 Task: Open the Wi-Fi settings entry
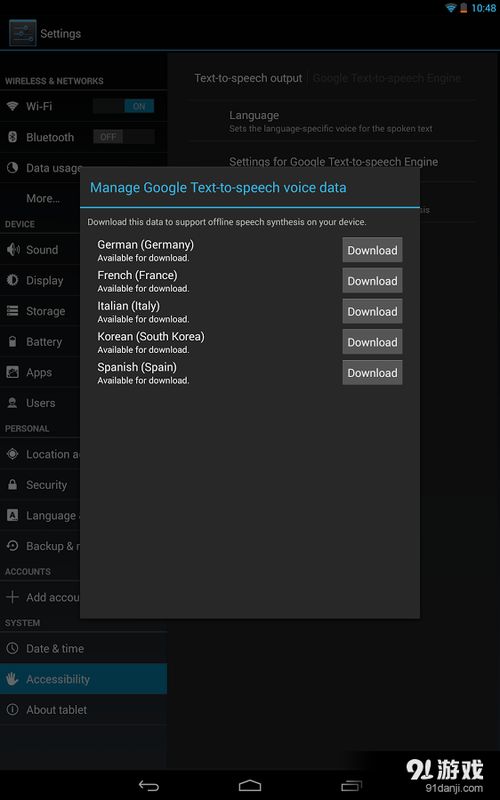[x=83, y=106]
